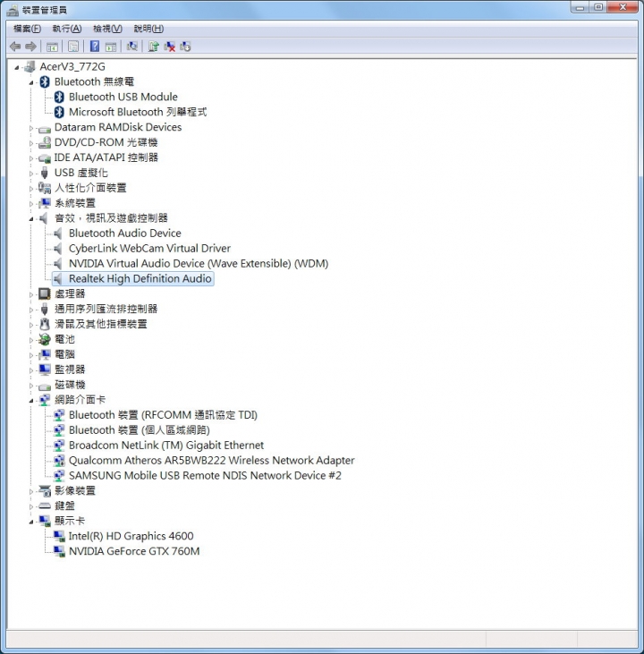Collapse the AcerV3_772G root node

[17, 67]
